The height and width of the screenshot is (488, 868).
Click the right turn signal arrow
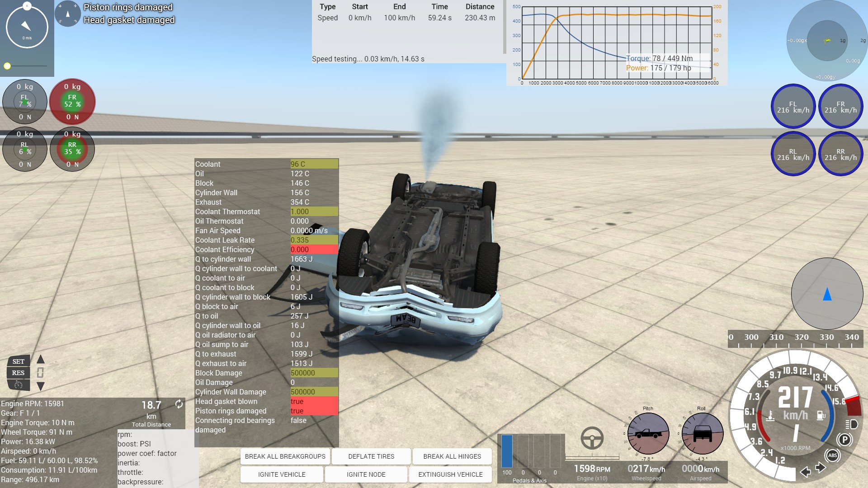821,468
